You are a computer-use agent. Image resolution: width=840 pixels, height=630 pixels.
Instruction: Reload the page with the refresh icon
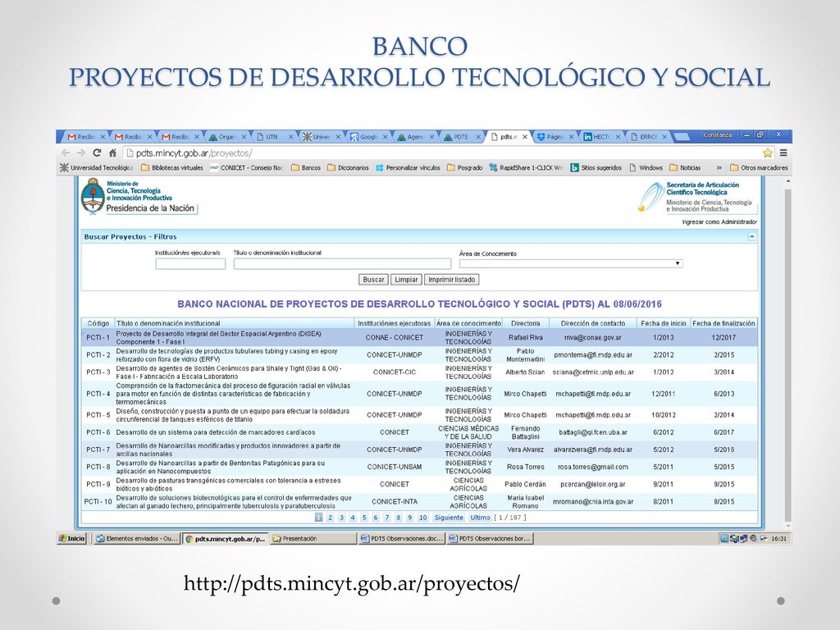[97, 153]
